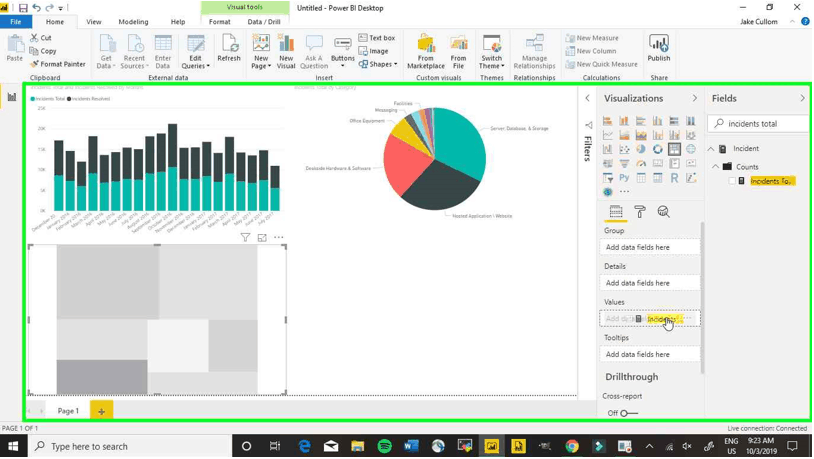
Task: Open the Analytics magnifier tab
Action: [663, 211]
